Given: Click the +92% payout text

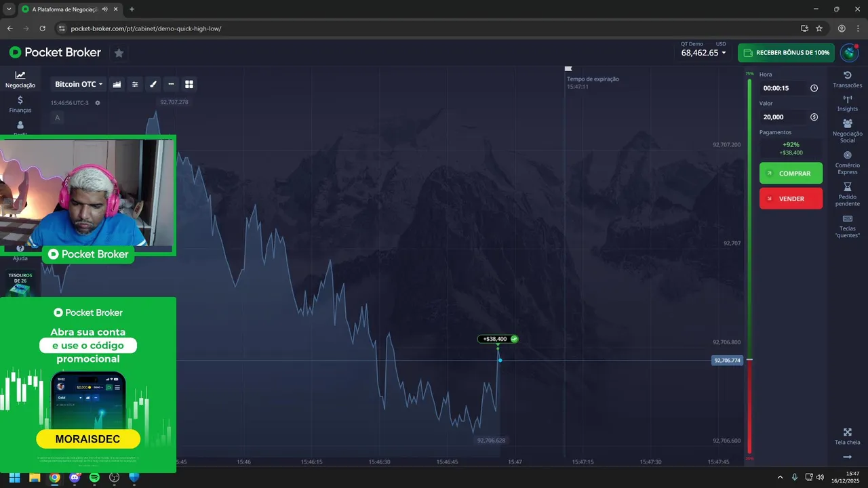Looking at the screenshot, I should pos(791,144).
